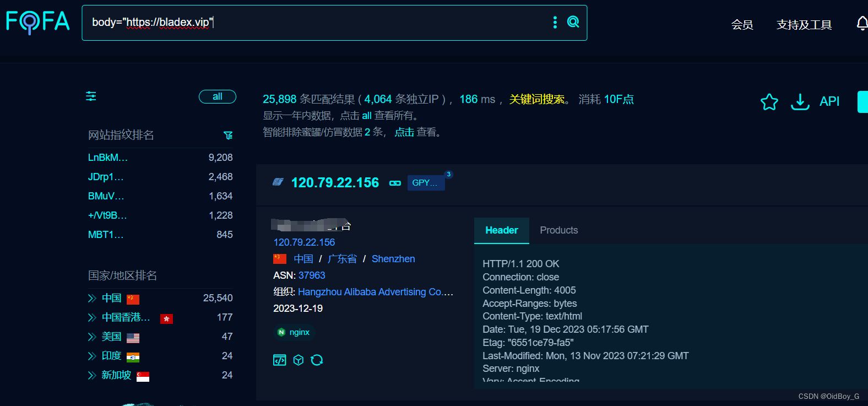Open the 120.79.22.156 result title

(x=335, y=182)
